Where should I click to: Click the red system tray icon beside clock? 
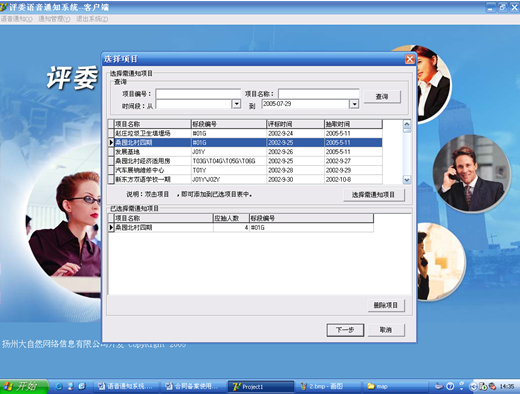click(x=492, y=386)
